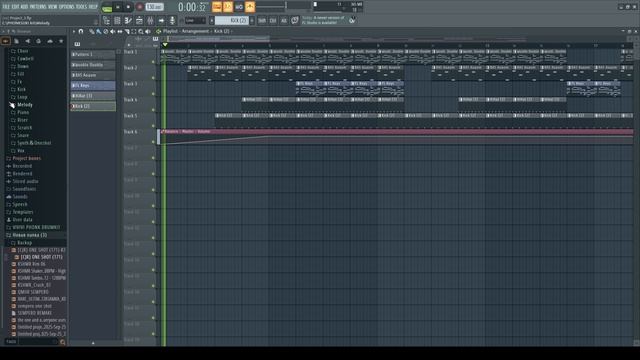Open the snap Line dropdown

click(x=195, y=20)
